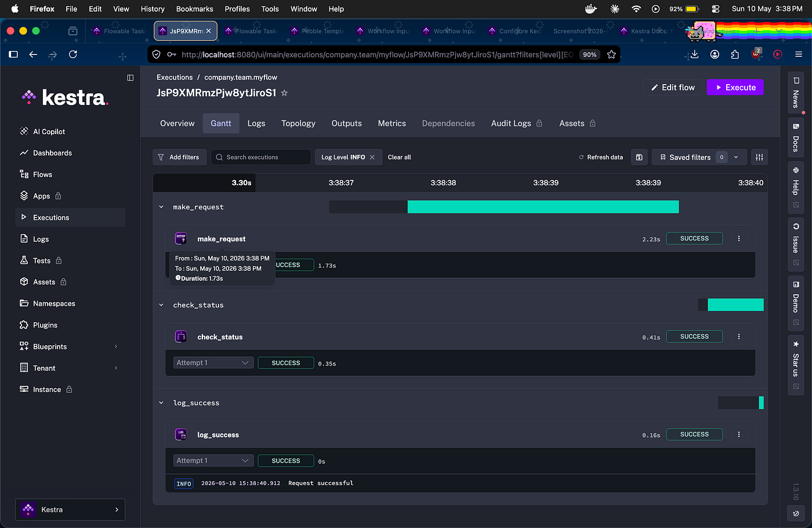Click the save filter icon
The width and height of the screenshot is (812, 528).
tap(639, 157)
